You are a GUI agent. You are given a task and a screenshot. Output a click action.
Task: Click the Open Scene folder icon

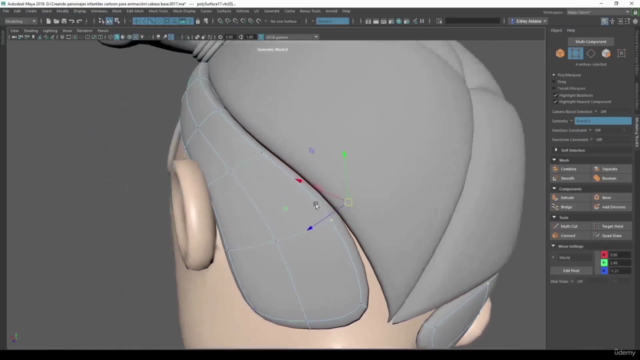click(x=56, y=21)
